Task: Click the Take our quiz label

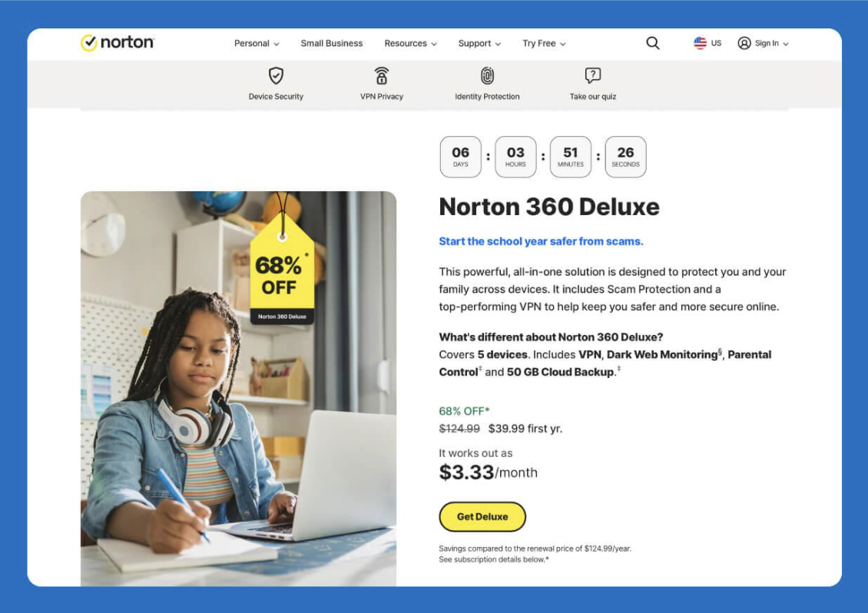Action: coord(593,96)
